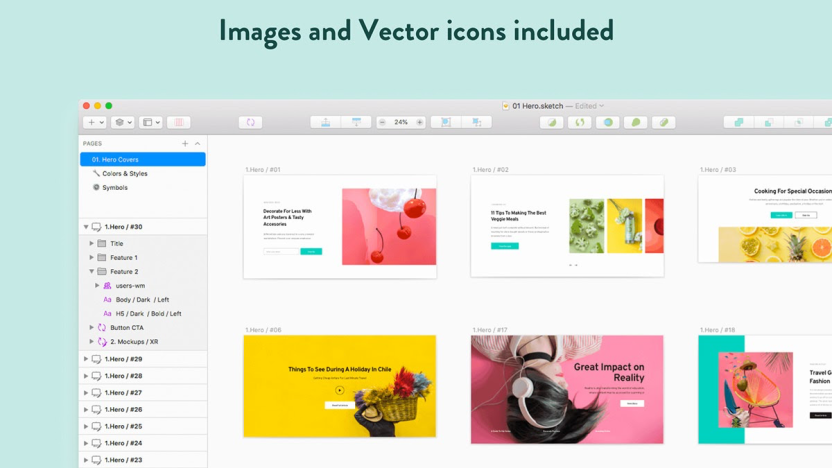Select the pink Great Impact on Reality artboard
The width and height of the screenshot is (832, 468).
[567, 389]
